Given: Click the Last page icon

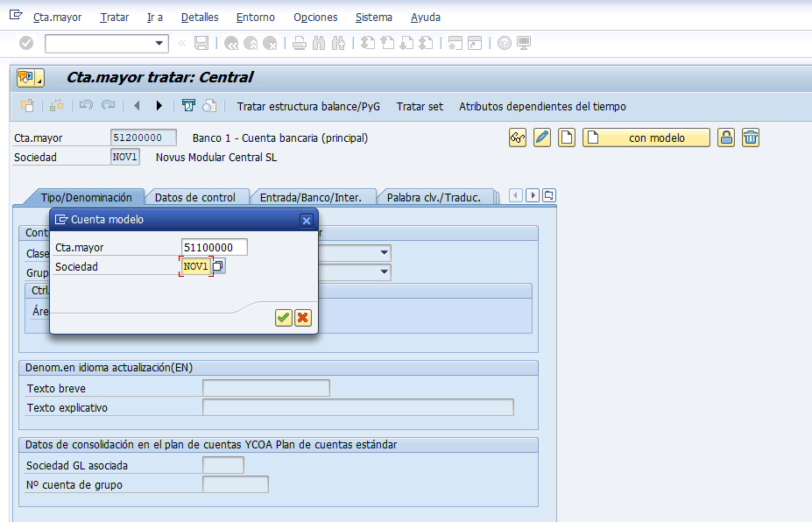Looking at the screenshot, I should 427,43.
